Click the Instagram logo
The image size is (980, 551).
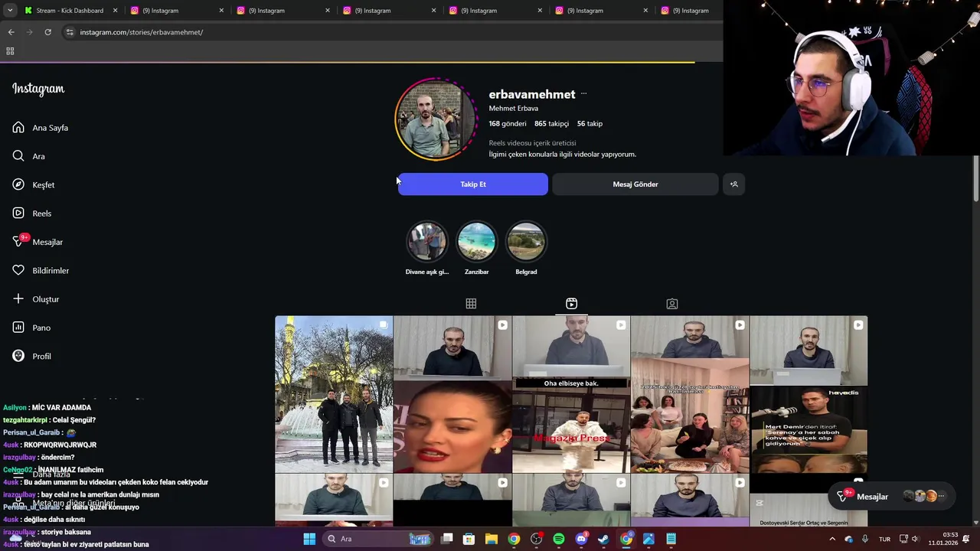38,89
